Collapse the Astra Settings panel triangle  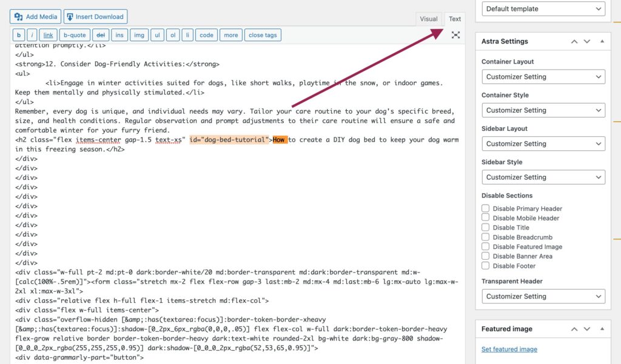(x=602, y=41)
